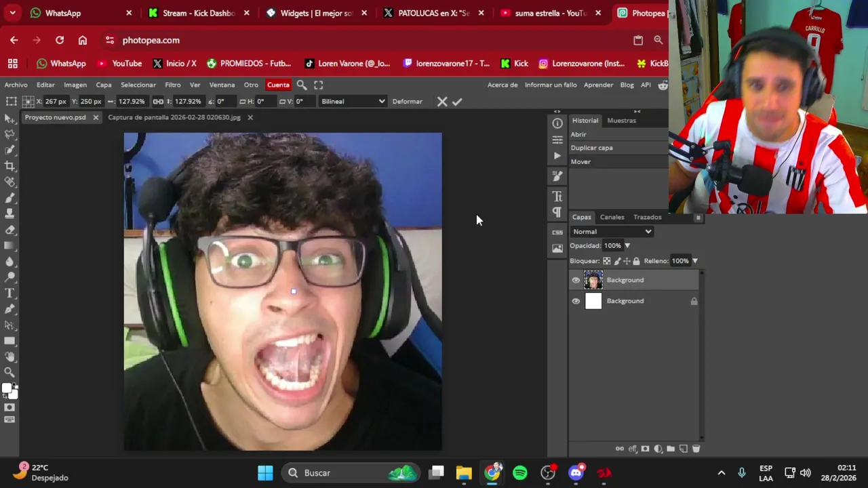Screen dimensions: 868x488
Task: Add a new folder in layers panel
Action: tap(671, 449)
